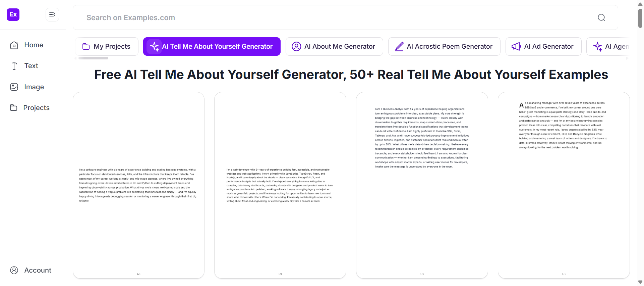Image resolution: width=644 pixels, height=286 pixels.
Task: Click the search magnifier icon
Action: pyautogui.click(x=601, y=17)
